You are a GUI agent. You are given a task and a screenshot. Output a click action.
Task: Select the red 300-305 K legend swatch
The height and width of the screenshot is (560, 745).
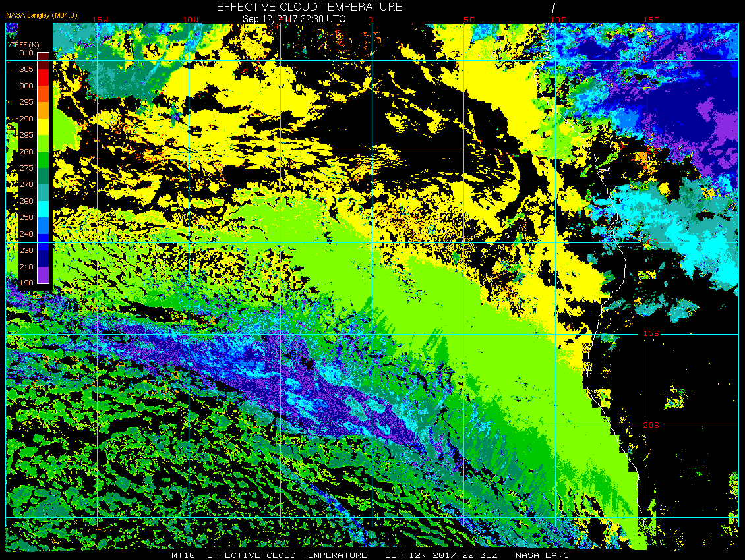(44, 78)
